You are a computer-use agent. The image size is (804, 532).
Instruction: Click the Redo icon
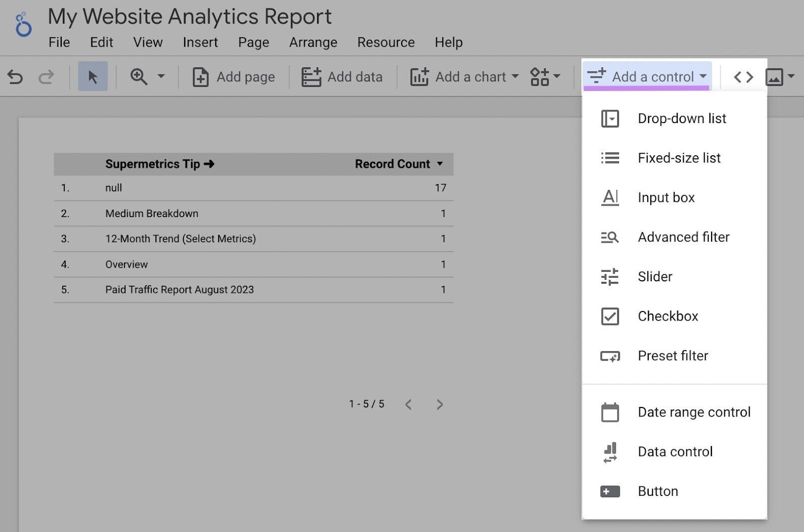pyautogui.click(x=46, y=76)
